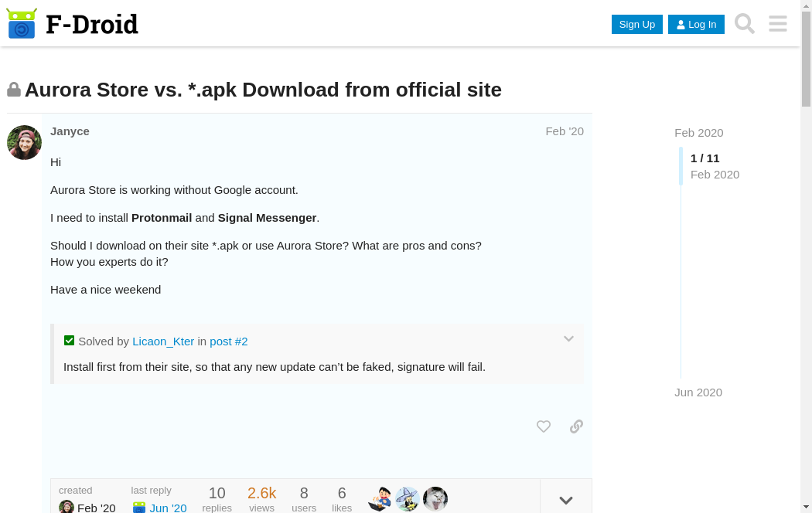This screenshot has height=513, width=812.
Task: Click the Jun '20 last reply link
Action: click(168, 508)
